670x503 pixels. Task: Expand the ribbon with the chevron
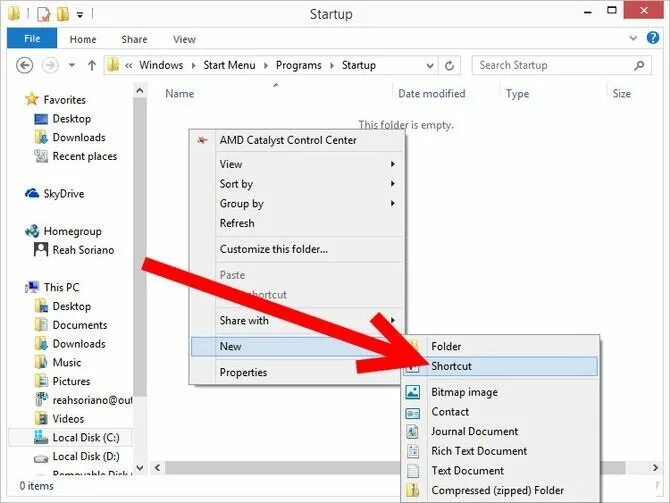click(633, 38)
